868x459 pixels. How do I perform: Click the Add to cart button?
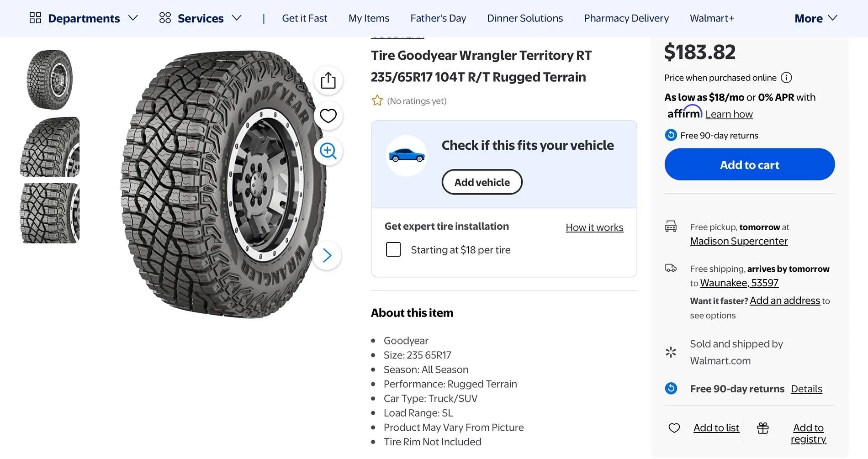(749, 164)
